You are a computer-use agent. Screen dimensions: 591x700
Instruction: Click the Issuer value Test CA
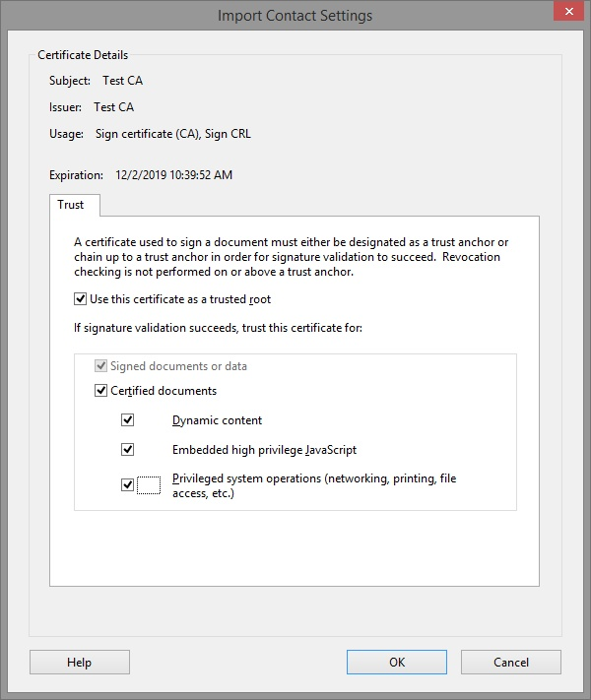click(x=113, y=107)
